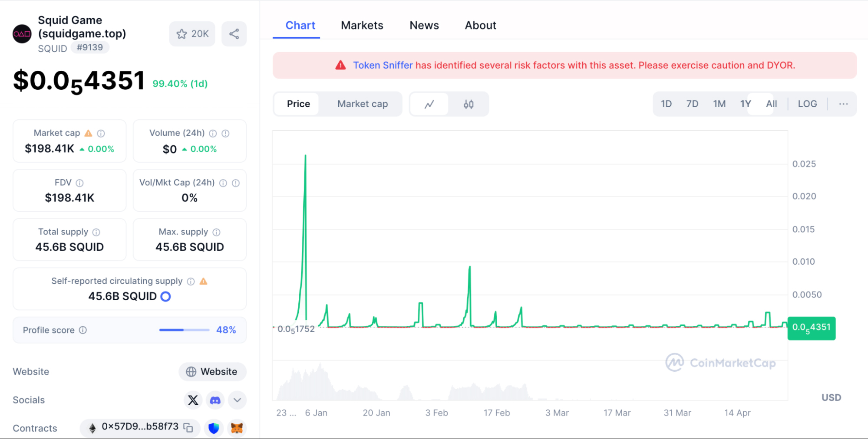Image resolution: width=868 pixels, height=439 pixels.
Task: Open the chart more options menu
Action: coord(843,104)
